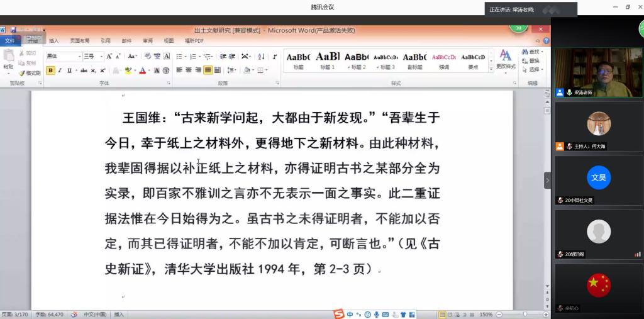Click the microphone icon in IME toolbar

[376, 315]
